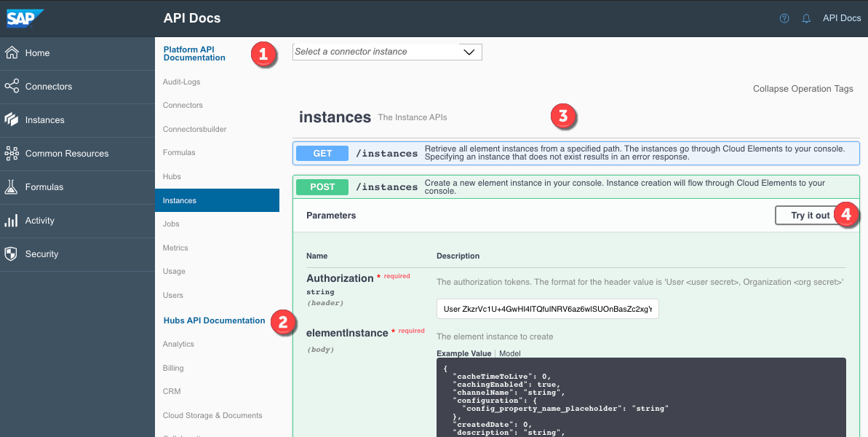
Task: Collapse the instances tag section header
Action: click(x=576, y=117)
